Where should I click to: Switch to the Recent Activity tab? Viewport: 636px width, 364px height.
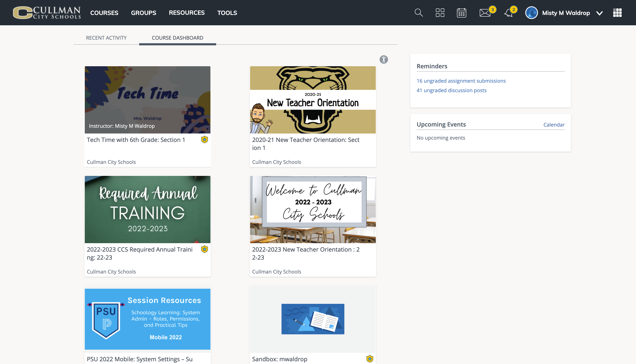coord(106,38)
